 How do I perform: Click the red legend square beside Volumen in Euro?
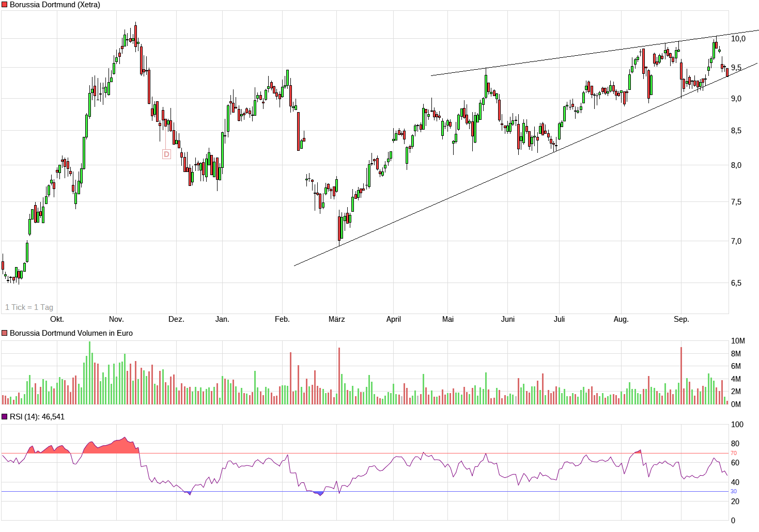(x=5, y=333)
